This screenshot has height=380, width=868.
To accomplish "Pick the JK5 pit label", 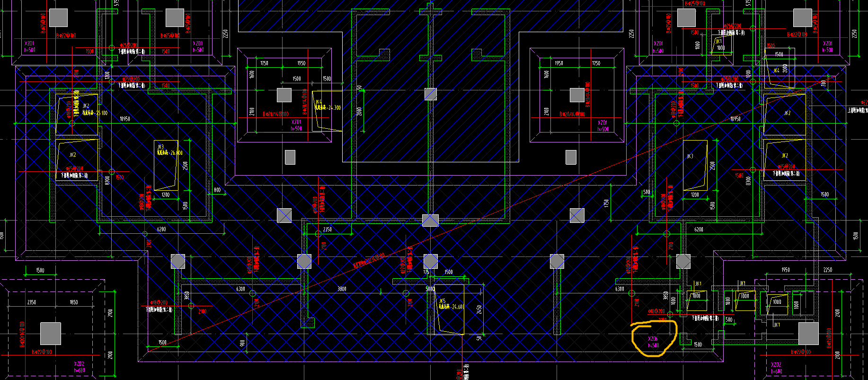I will [442, 301].
